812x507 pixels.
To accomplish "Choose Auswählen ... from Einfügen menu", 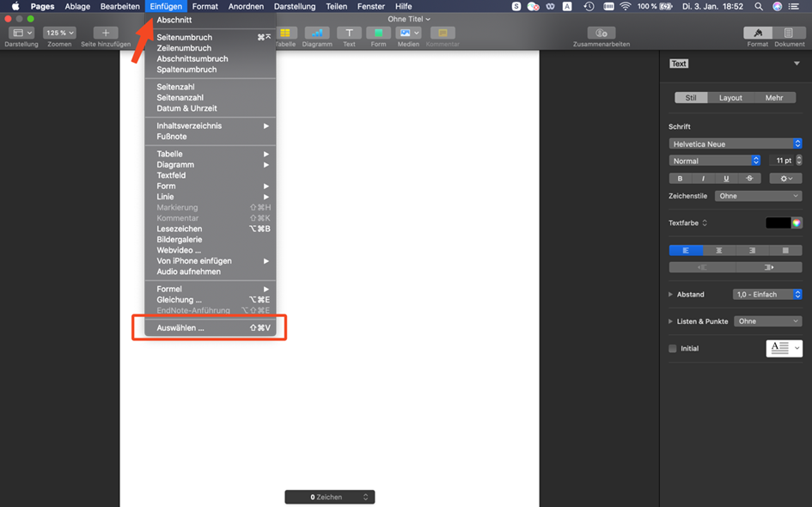I will [x=211, y=327].
